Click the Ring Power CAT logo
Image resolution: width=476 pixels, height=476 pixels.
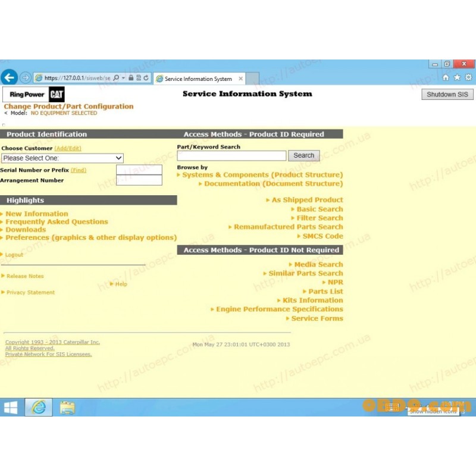tap(33, 95)
